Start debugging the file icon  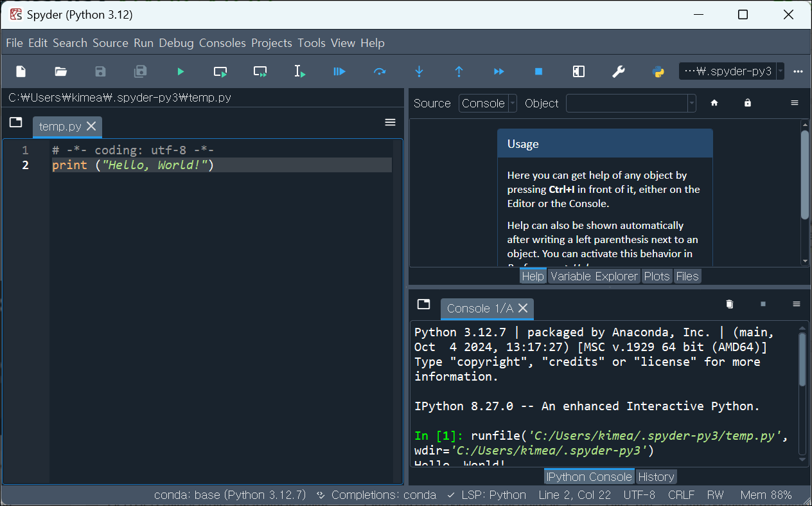click(340, 71)
